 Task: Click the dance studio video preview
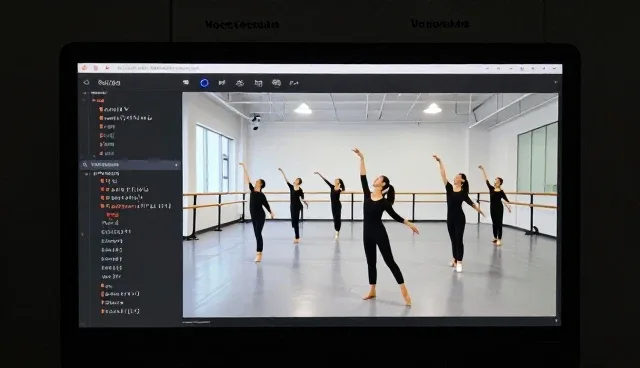(x=370, y=204)
